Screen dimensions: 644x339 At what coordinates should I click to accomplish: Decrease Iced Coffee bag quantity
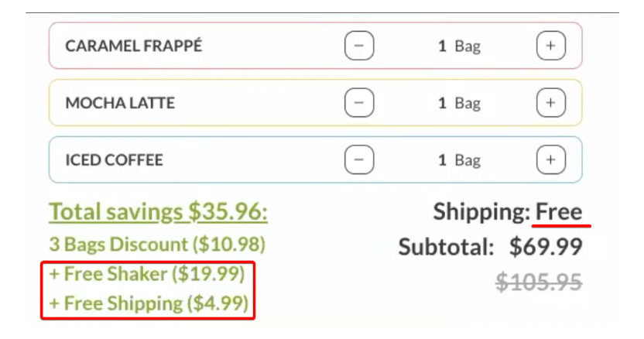point(359,160)
